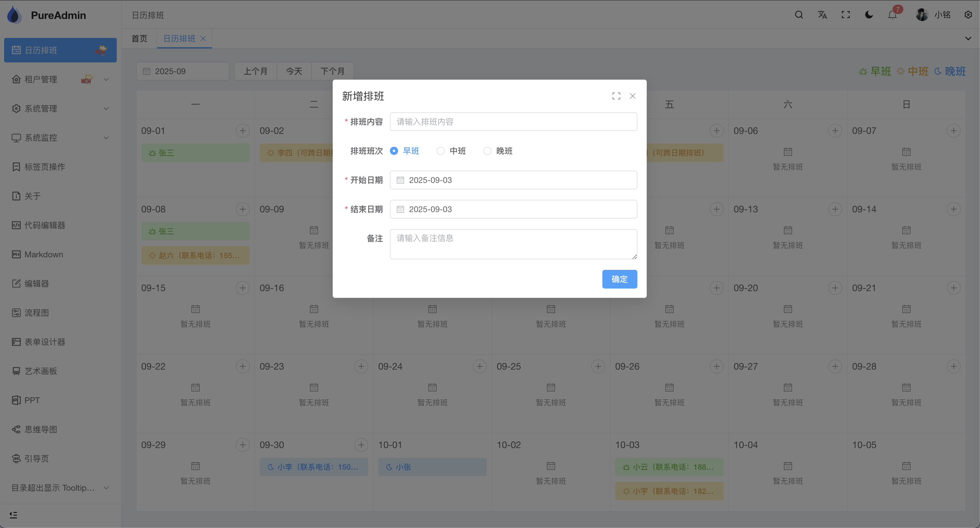The image size is (980, 528).
Task: Select the 早班 radio option
Action: [394, 151]
